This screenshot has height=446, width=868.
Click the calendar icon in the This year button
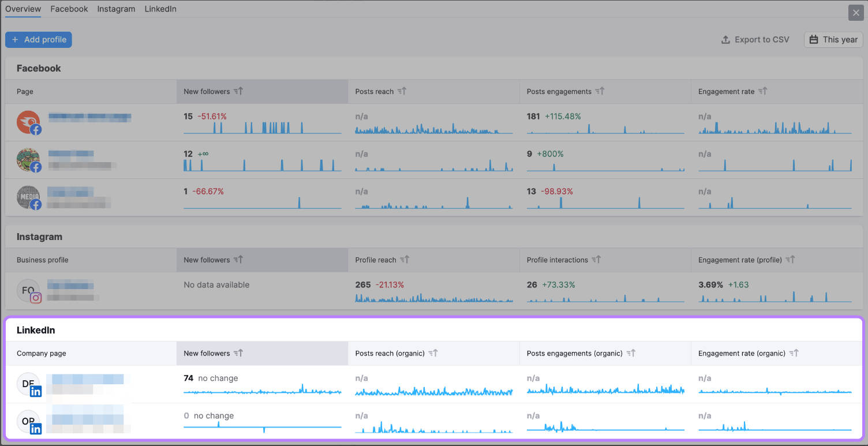[x=814, y=39]
